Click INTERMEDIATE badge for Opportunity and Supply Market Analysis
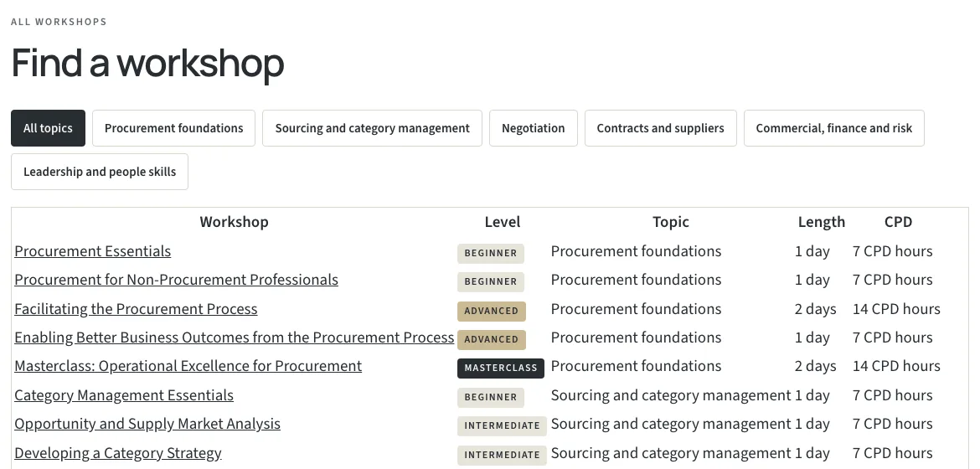 [502, 425]
